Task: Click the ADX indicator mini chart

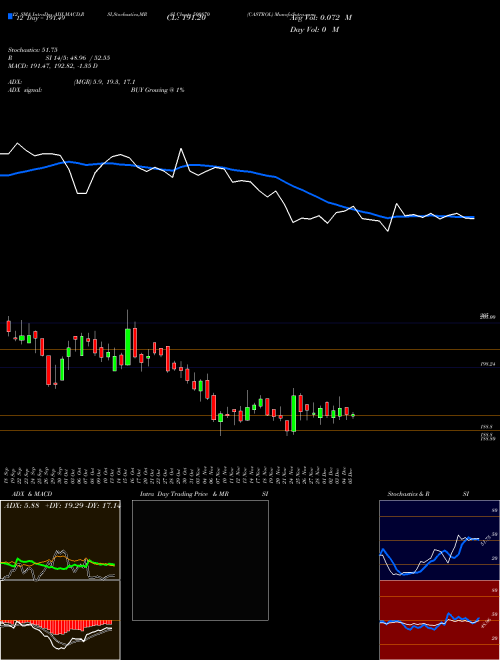Action: [60, 540]
